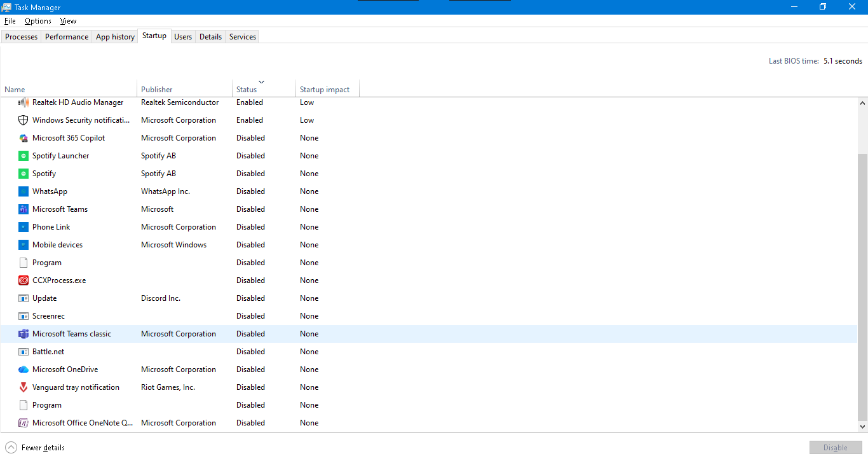
Task: Click the Disable button
Action: tap(836, 448)
